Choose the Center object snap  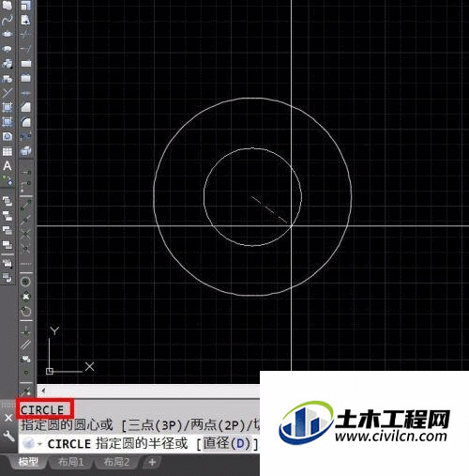tap(25, 282)
